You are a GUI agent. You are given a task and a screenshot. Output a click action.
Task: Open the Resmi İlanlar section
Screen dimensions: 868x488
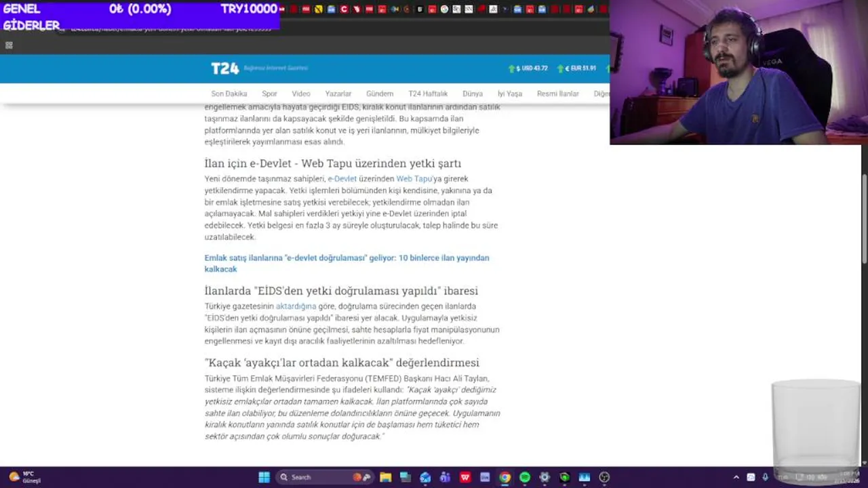pos(558,94)
